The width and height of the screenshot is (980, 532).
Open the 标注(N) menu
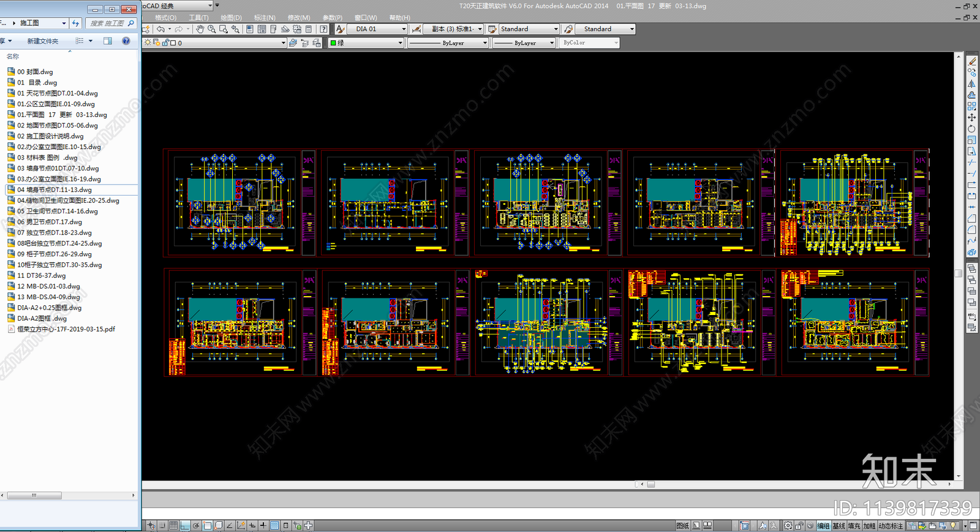pyautogui.click(x=265, y=18)
